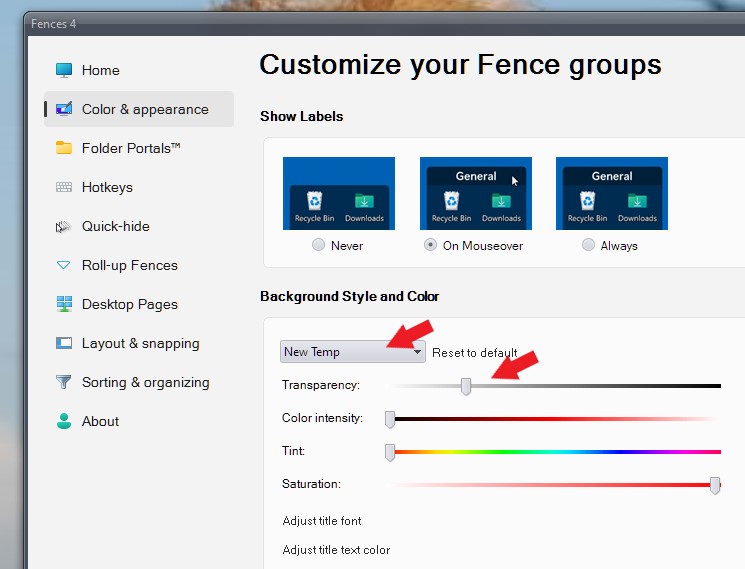Click the Sorting & organizing funnel icon
The height and width of the screenshot is (569, 745).
[63, 382]
